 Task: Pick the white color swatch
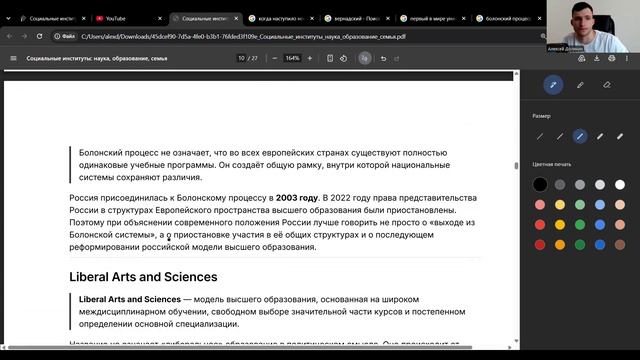click(x=620, y=184)
